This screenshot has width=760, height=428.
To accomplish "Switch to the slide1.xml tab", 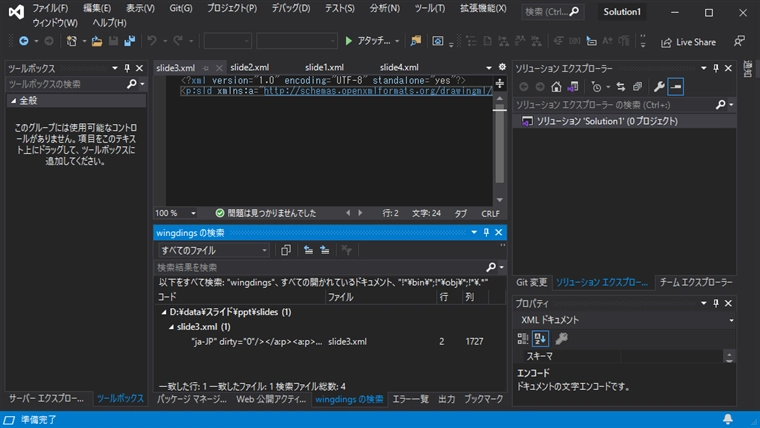I will click(x=324, y=67).
